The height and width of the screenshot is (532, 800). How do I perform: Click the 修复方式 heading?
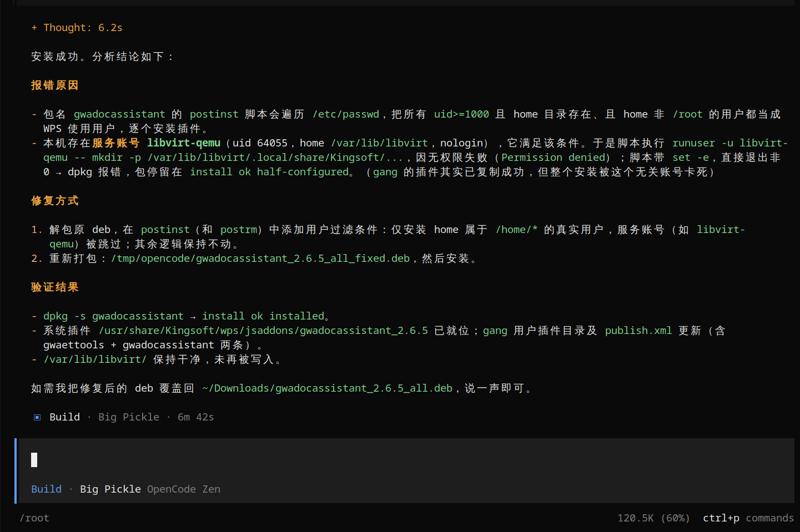pyautogui.click(x=55, y=200)
